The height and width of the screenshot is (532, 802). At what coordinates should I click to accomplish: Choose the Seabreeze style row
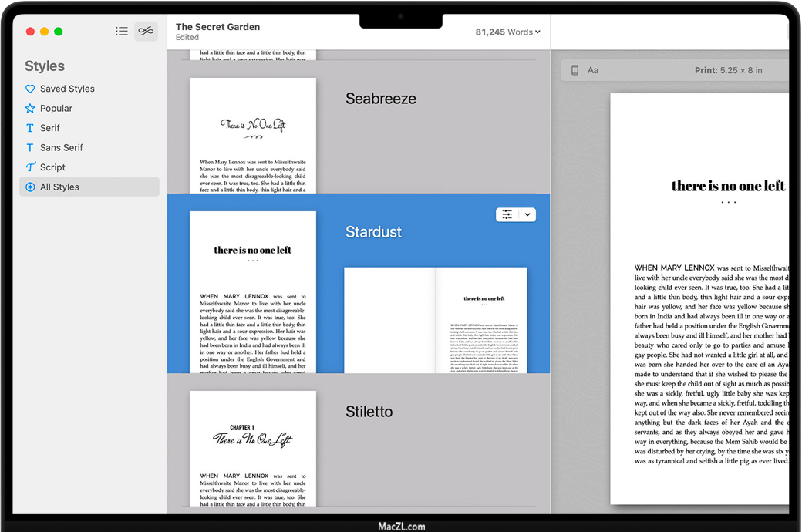[380, 99]
